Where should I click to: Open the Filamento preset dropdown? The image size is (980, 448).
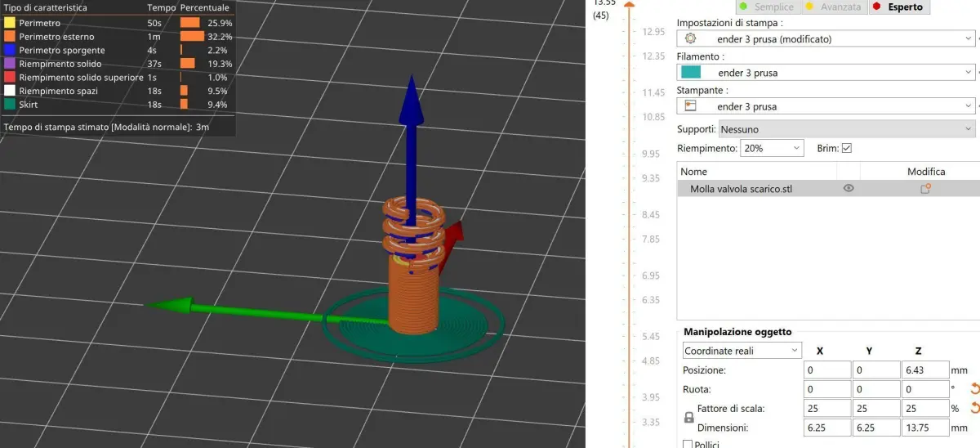(826, 73)
